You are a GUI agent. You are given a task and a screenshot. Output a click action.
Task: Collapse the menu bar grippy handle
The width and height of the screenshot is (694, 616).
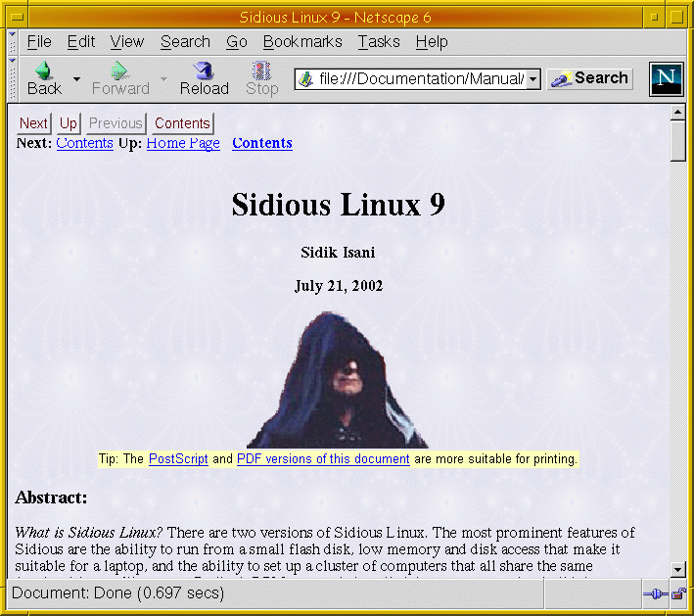click(x=13, y=42)
